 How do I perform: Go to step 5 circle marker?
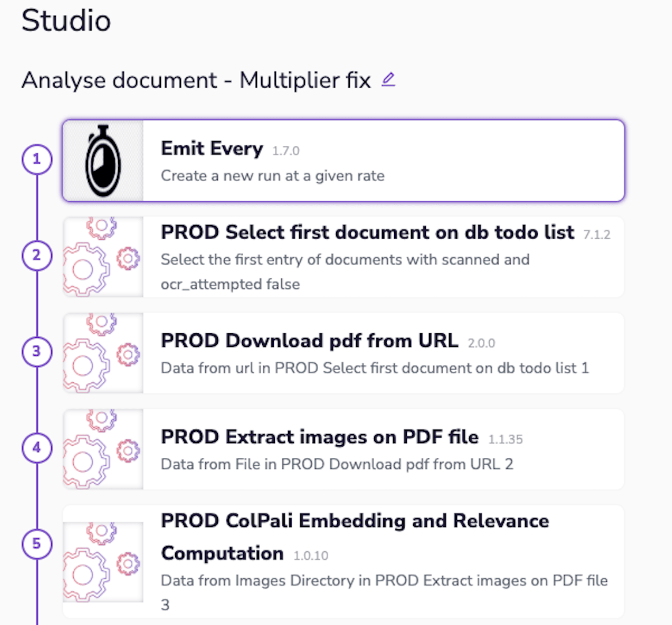point(37,544)
